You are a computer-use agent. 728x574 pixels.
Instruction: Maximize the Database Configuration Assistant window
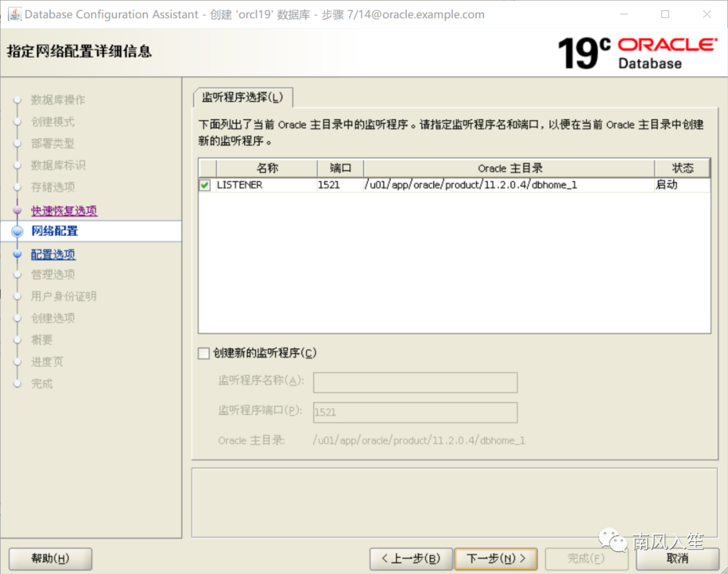pyautogui.click(x=665, y=14)
